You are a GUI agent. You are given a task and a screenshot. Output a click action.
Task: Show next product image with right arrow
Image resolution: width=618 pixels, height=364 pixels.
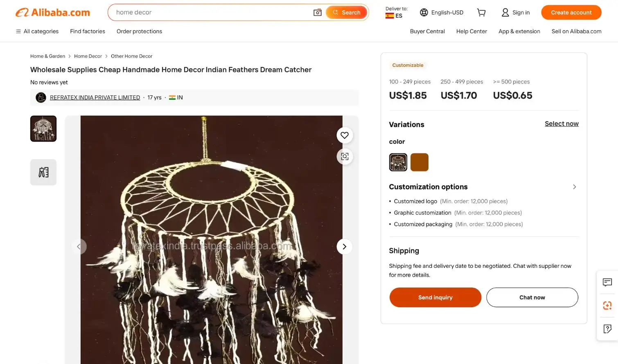click(344, 246)
